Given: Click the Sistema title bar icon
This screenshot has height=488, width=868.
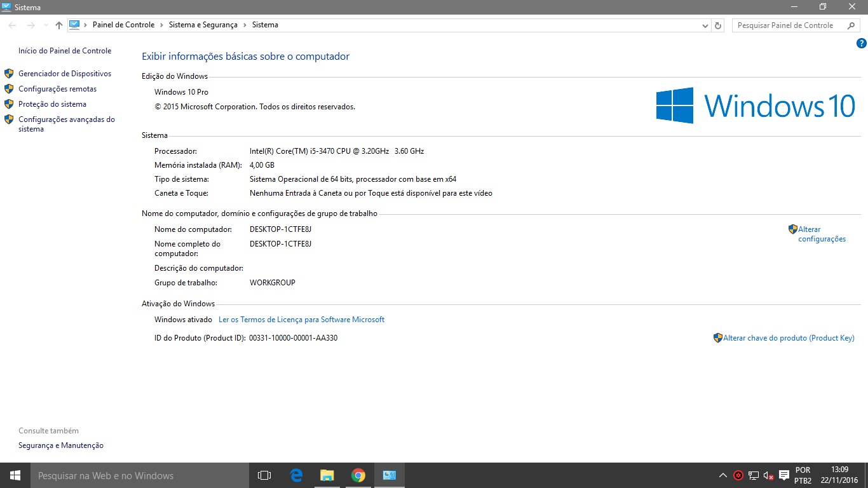Looking at the screenshot, I should click(7, 7).
